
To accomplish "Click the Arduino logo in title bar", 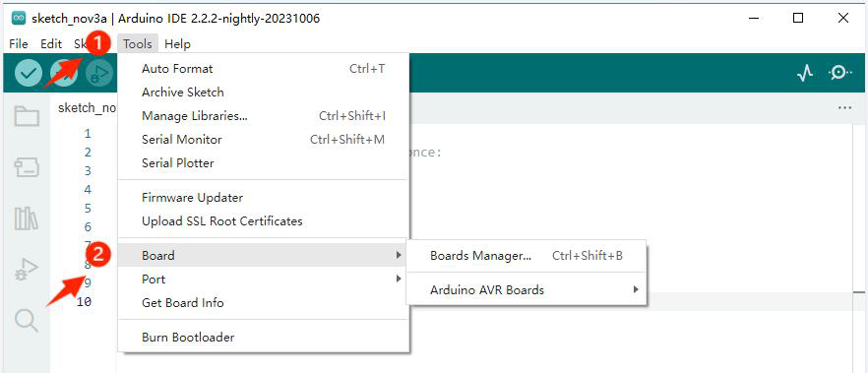I will pyautogui.click(x=18, y=19).
